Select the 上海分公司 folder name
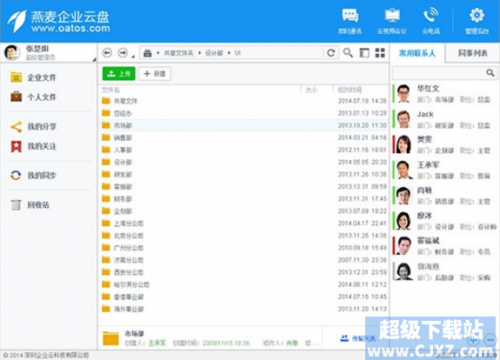 click(x=129, y=223)
